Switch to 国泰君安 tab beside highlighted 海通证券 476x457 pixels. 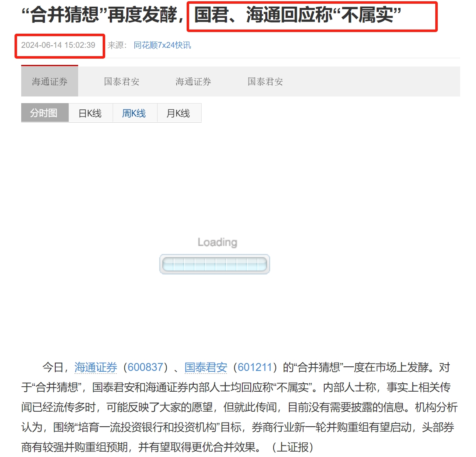click(121, 82)
